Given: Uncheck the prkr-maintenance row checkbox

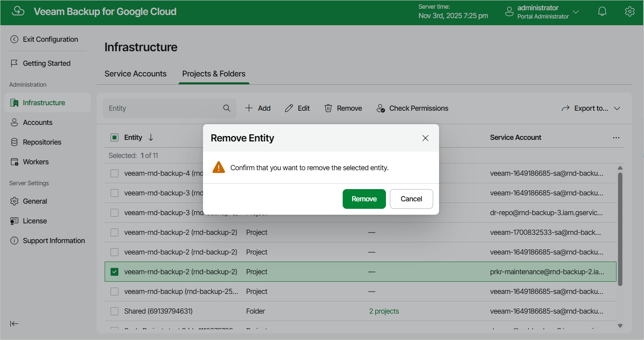Looking at the screenshot, I should point(114,272).
